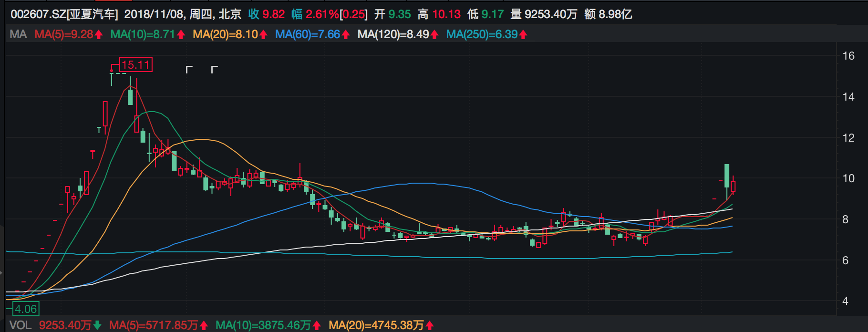Click the 14 price axis label

(x=848, y=97)
